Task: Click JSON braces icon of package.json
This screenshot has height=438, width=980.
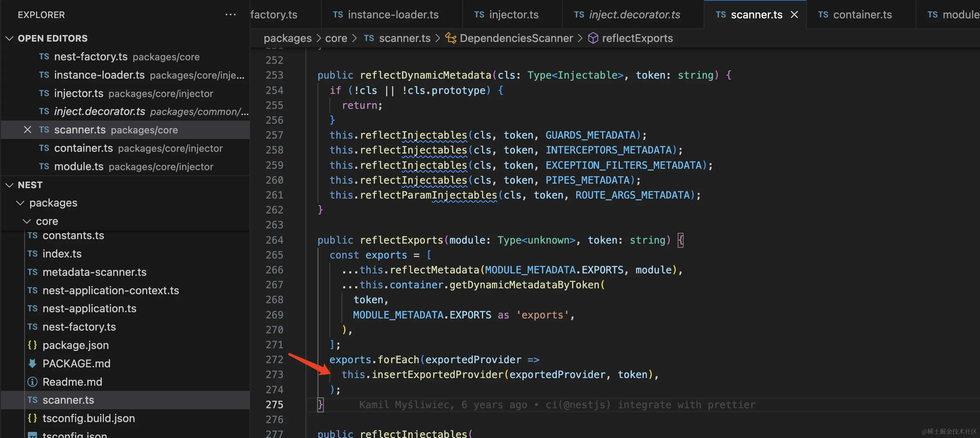Action: (x=33, y=345)
